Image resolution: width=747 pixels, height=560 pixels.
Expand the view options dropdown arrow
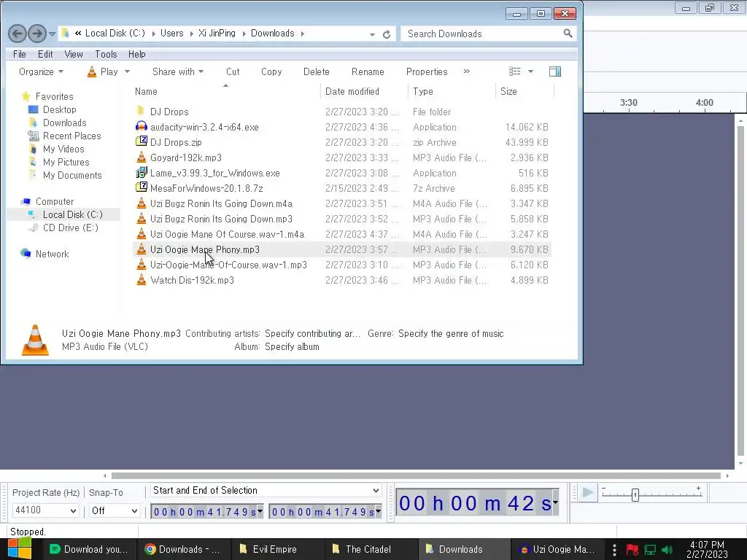pos(530,71)
